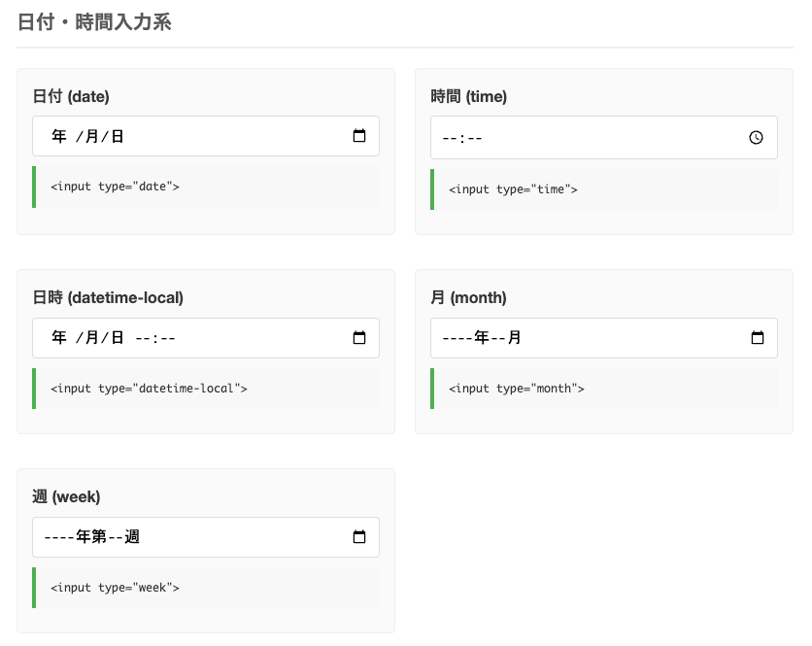Click the 月 (month) label
Screen dimensions: 812x646
pyautogui.click(x=469, y=297)
